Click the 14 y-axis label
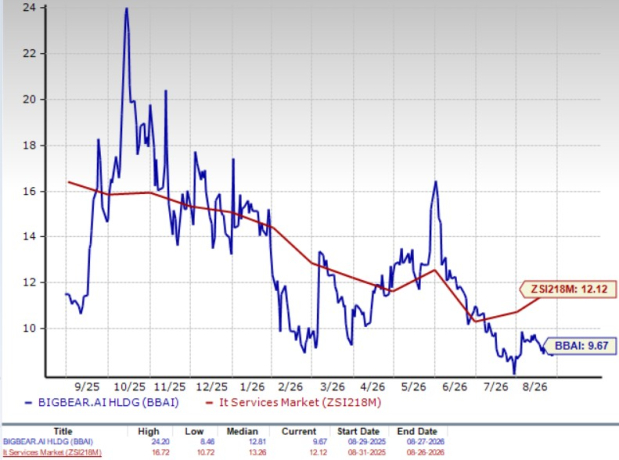619x460 pixels. [x=29, y=236]
